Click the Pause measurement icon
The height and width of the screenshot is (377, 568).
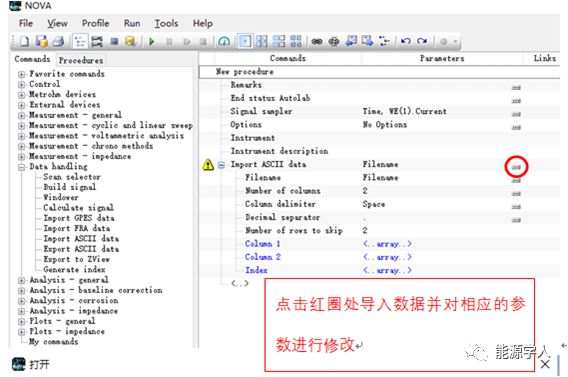pyautogui.click(x=169, y=42)
